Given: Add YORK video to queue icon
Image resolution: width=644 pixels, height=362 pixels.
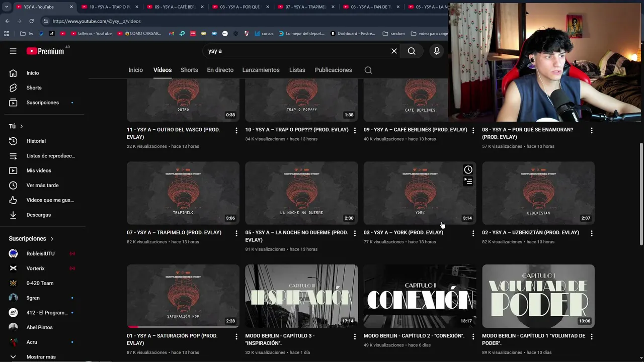Looking at the screenshot, I should click(x=468, y=182).
